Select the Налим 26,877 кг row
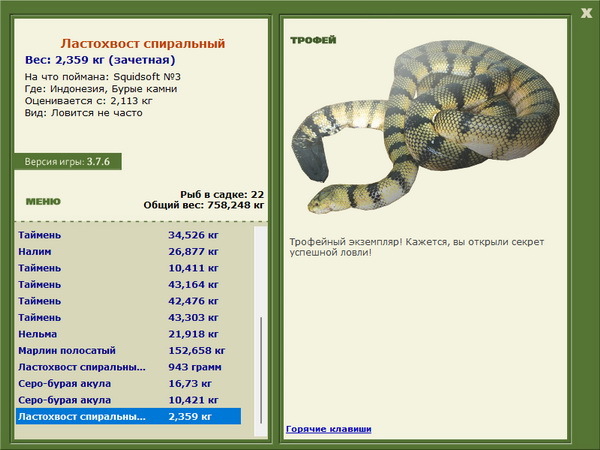Image resolution: width=600 pixels, height=450 pixels. tap(129, 251)
